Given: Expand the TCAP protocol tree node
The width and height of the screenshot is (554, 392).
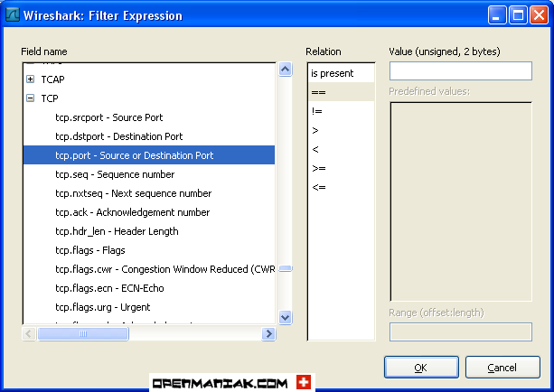Looking at the screenshot, I should [x=31, y=79].
